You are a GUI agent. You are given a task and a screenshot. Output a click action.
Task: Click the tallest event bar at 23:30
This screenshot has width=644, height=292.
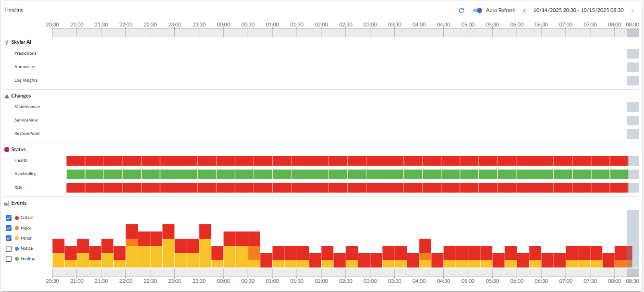click(x=205, y=245)
